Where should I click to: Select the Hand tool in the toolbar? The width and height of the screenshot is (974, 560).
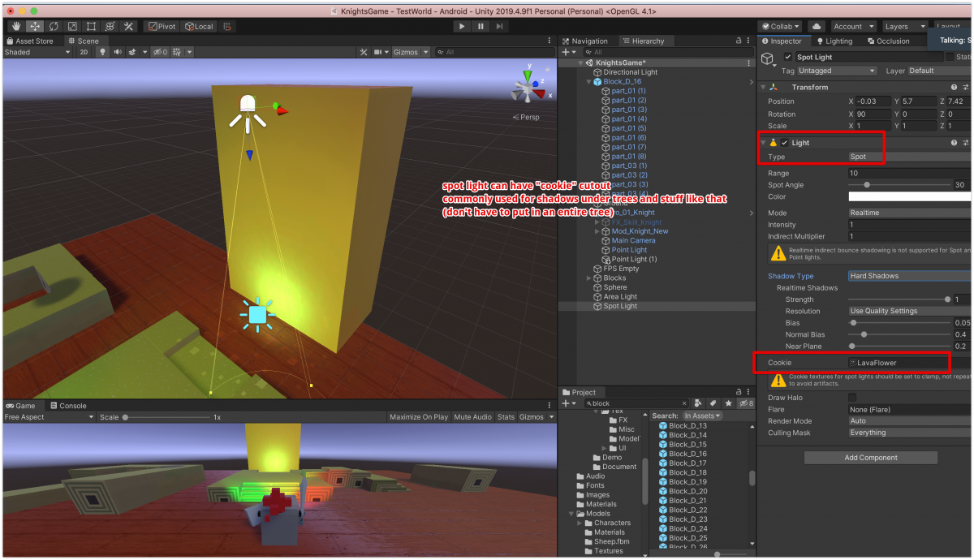[16, 26]
